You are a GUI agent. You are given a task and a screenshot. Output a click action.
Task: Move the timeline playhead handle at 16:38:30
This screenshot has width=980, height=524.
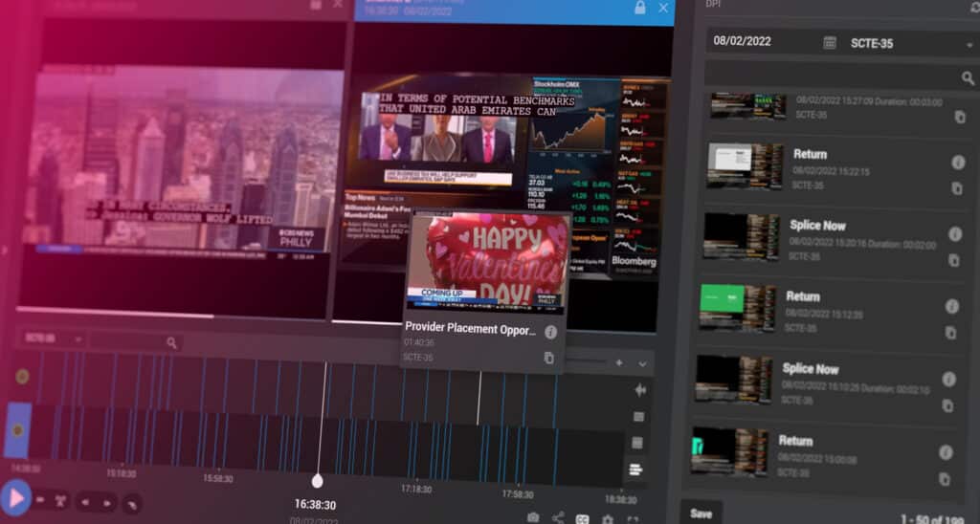click(318, 480)
